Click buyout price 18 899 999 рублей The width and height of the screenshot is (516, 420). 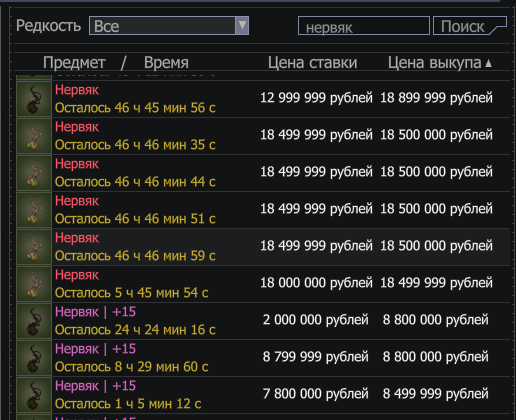point(436,98)
